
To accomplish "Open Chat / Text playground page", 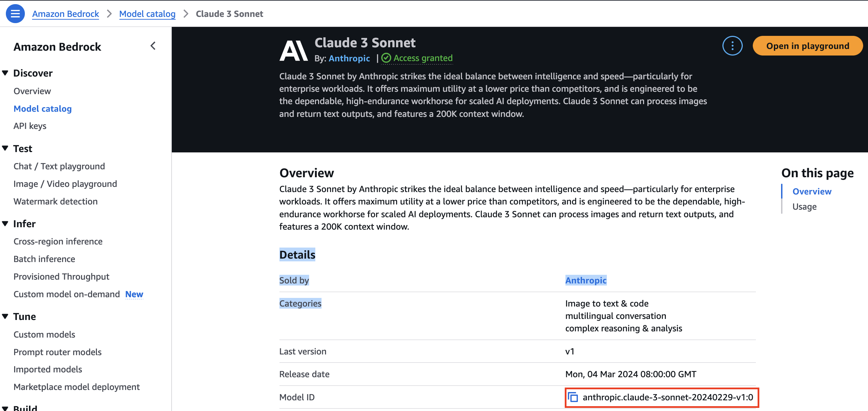I will click(59, 166).
